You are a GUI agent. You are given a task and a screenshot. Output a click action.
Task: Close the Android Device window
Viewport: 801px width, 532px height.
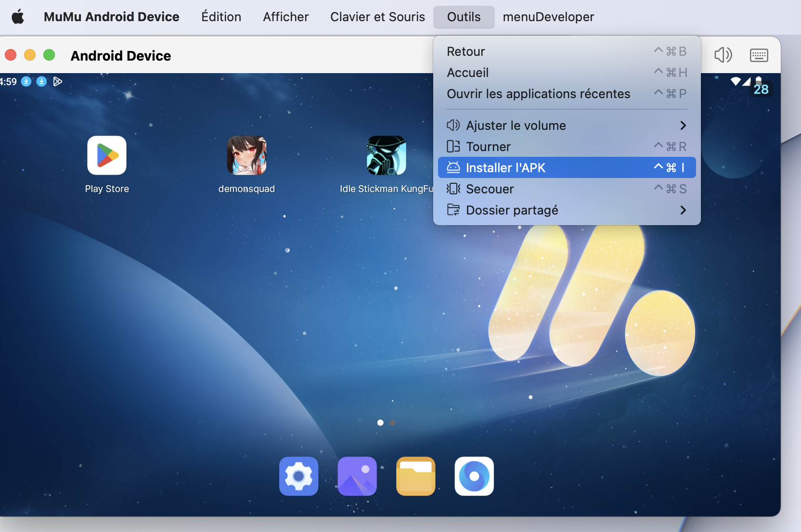[11, 55]
